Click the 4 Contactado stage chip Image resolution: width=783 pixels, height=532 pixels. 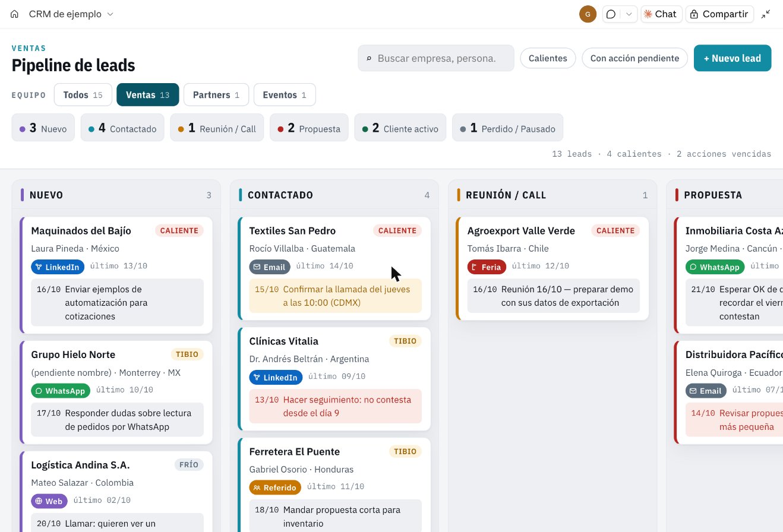(x=122, y=128)
